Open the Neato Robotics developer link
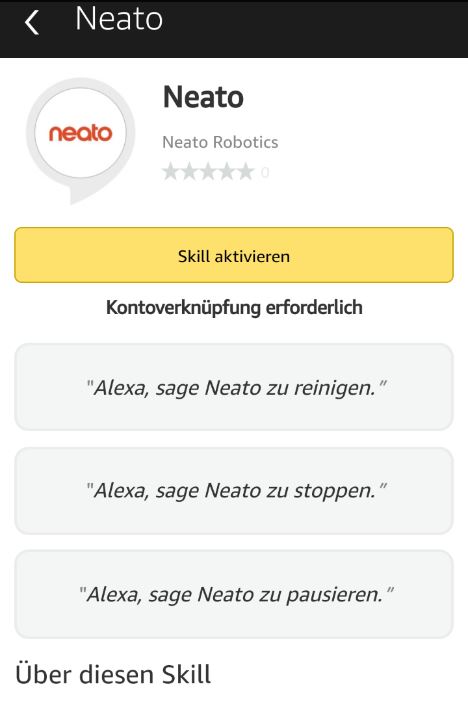Viewport: 468px width, 703px height. pos(220,142)
